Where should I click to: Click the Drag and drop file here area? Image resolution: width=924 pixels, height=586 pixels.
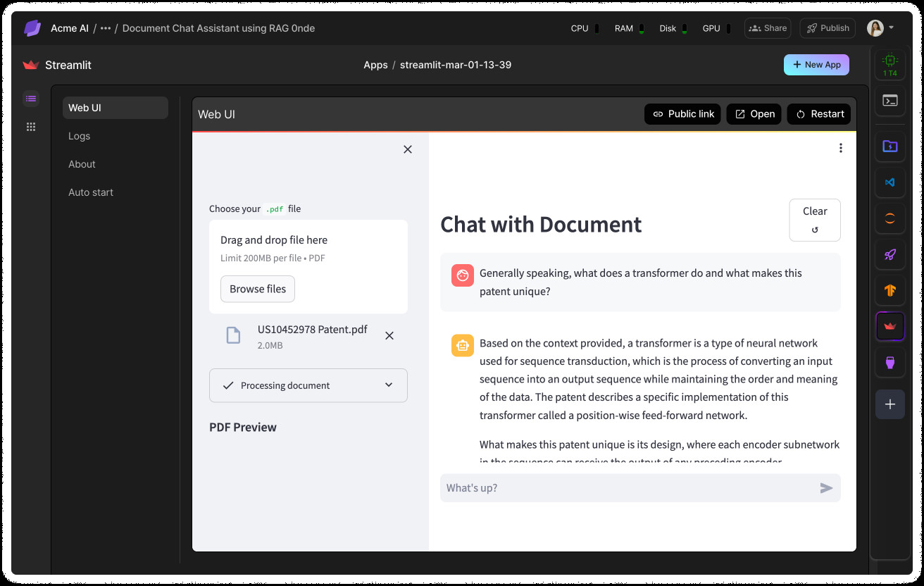coord(308,266)
